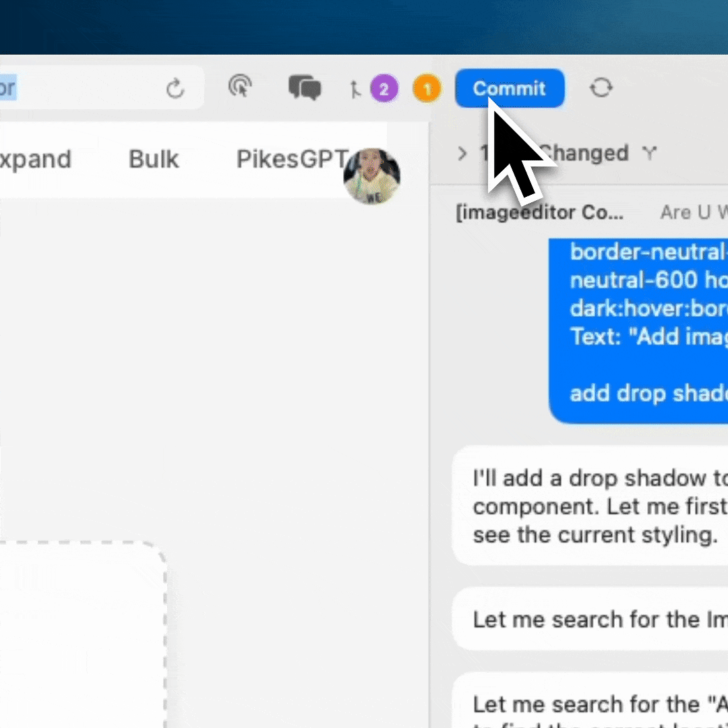Select the Bulk navigation item
The width and height of the screenshot is (728, 728).
coord(153,159)
